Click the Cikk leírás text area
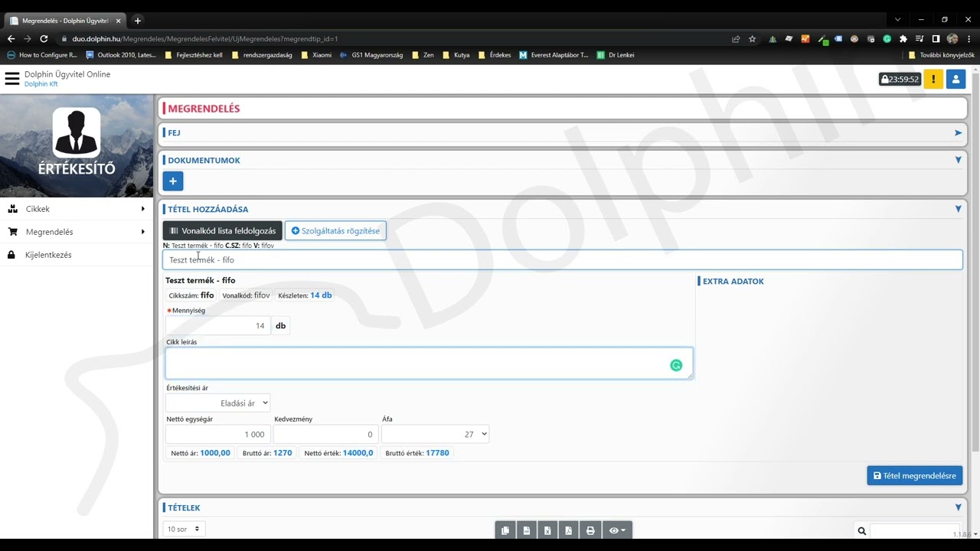 (x=430, y=364)
